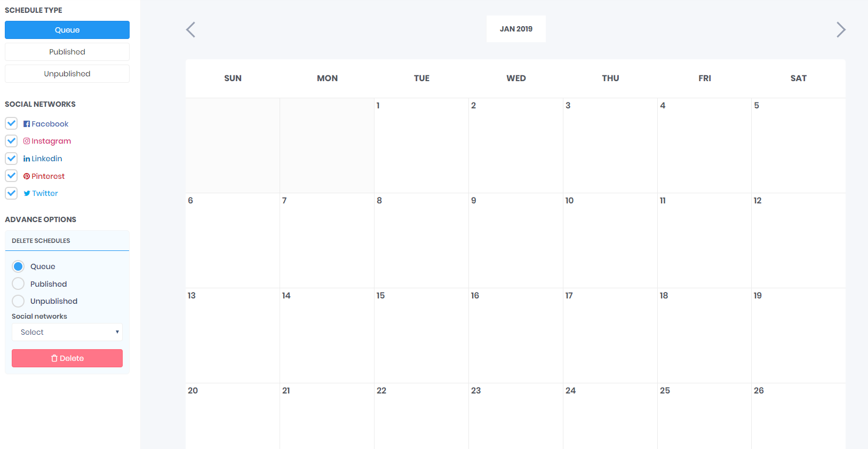868x449 pixels.
Task: Click the Twitter network label
Action: pos(45,193)
